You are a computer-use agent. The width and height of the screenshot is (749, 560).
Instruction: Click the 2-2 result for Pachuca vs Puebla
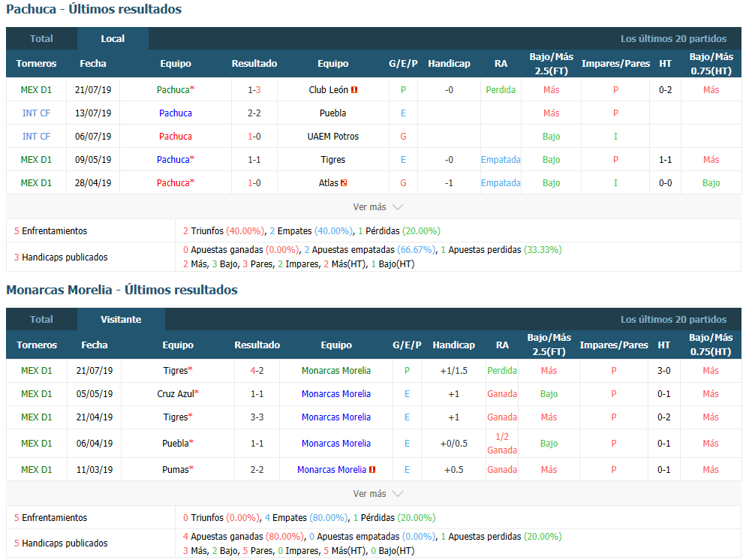(254, 113)
